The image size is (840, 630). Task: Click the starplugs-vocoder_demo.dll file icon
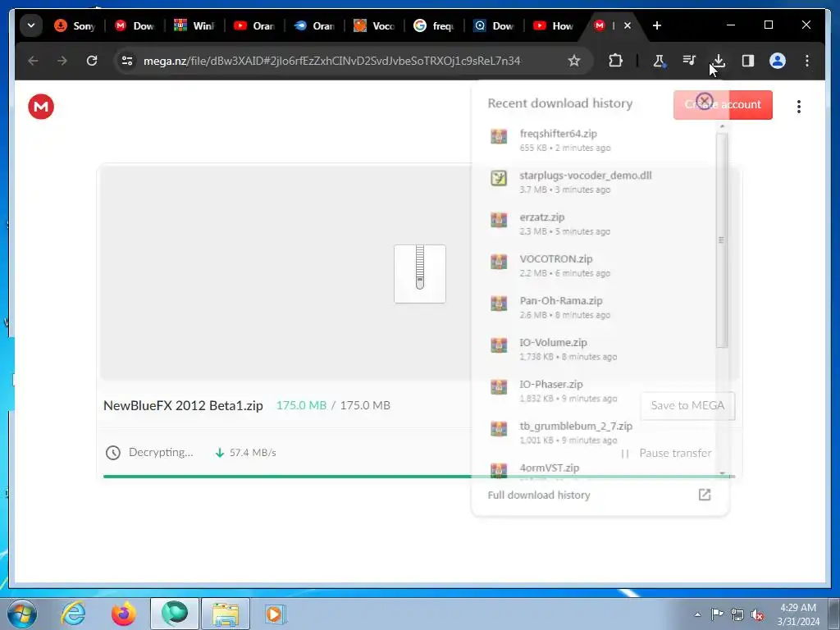[499, 178]
